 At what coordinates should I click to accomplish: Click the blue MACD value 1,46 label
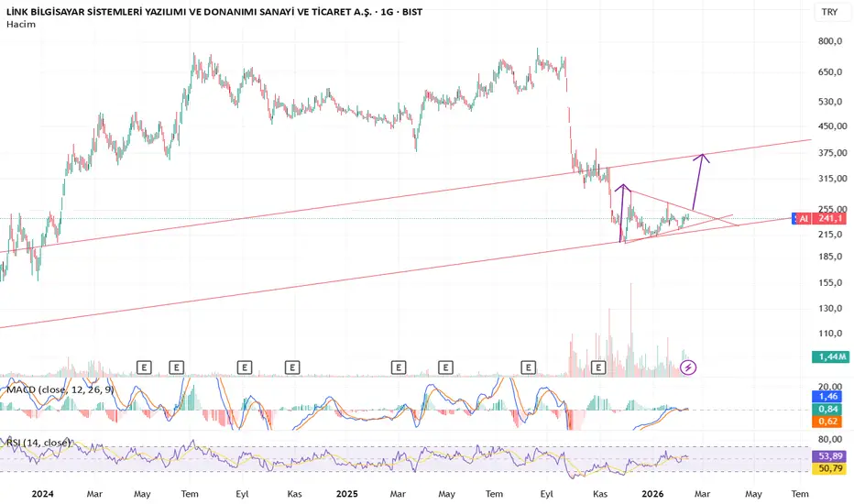point(827,397)
